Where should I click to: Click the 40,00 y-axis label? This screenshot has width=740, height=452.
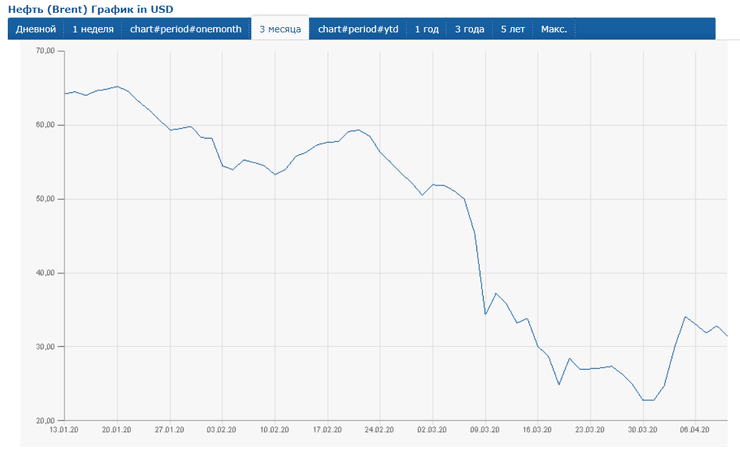45,273
